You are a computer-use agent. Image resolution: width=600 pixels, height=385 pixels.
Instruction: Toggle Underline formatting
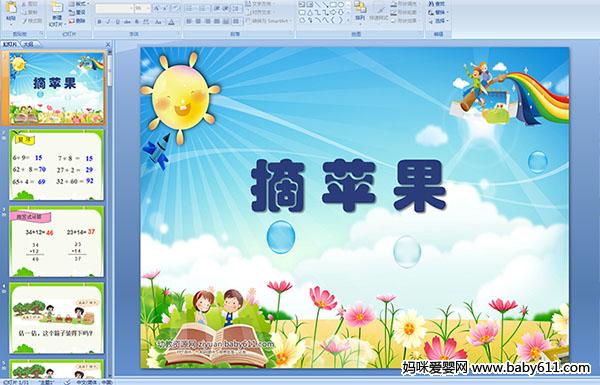(117, 22)
